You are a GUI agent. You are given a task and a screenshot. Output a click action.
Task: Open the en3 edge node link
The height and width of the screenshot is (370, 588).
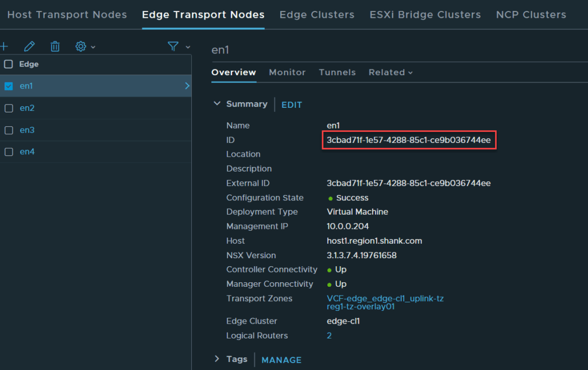(27, 130)
